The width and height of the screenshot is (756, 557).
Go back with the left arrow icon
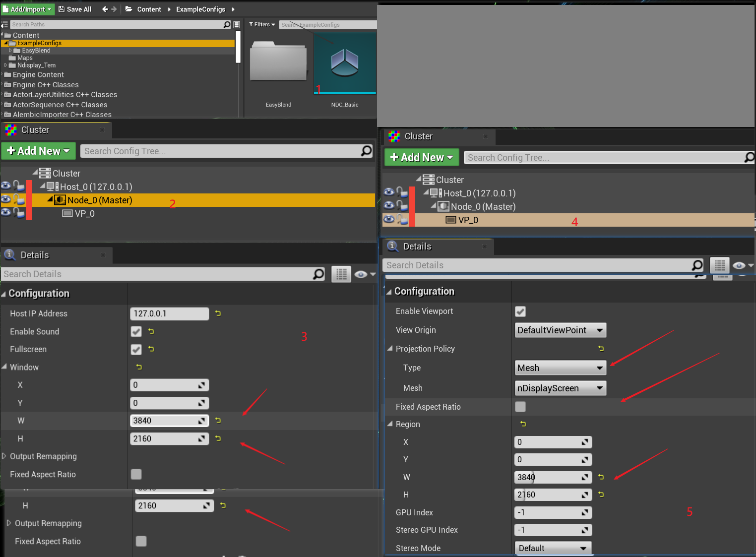pyautogui.click(x=105, y=9)
